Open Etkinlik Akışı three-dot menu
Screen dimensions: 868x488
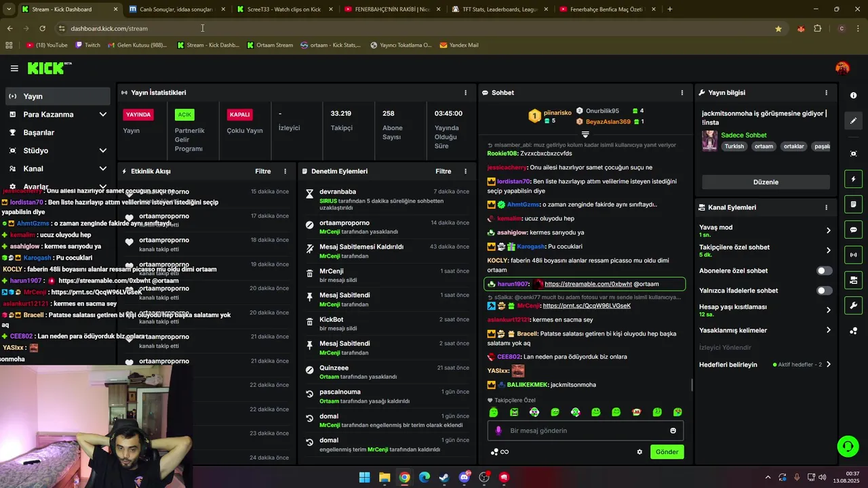(x=285, y=171)
